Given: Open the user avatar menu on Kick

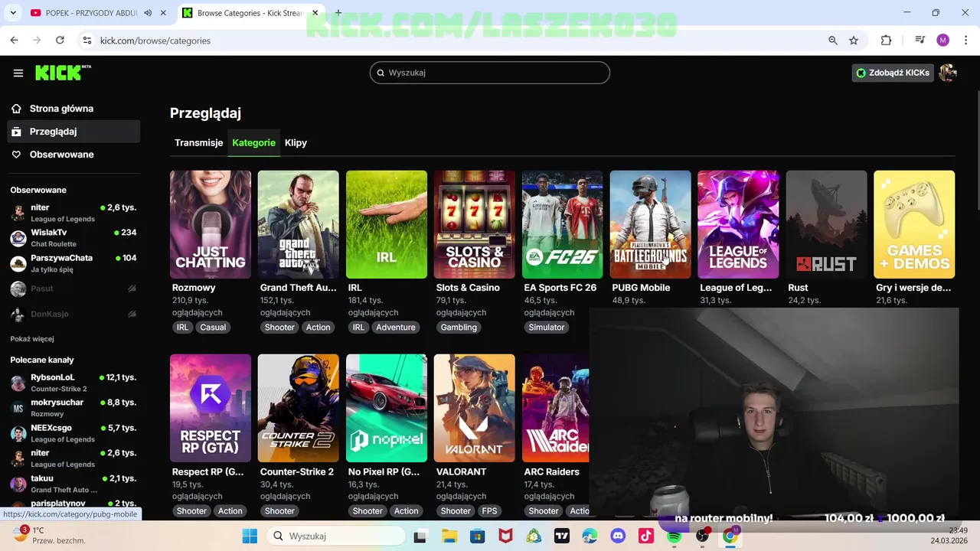Looking at the screenshot, I should coord(948,73).
